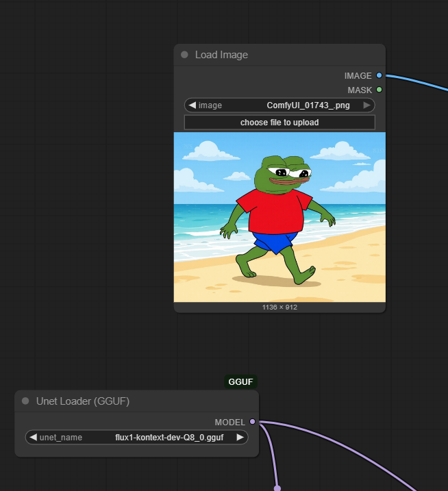
Task: Click the IMAGE output label
Action: 358,76
